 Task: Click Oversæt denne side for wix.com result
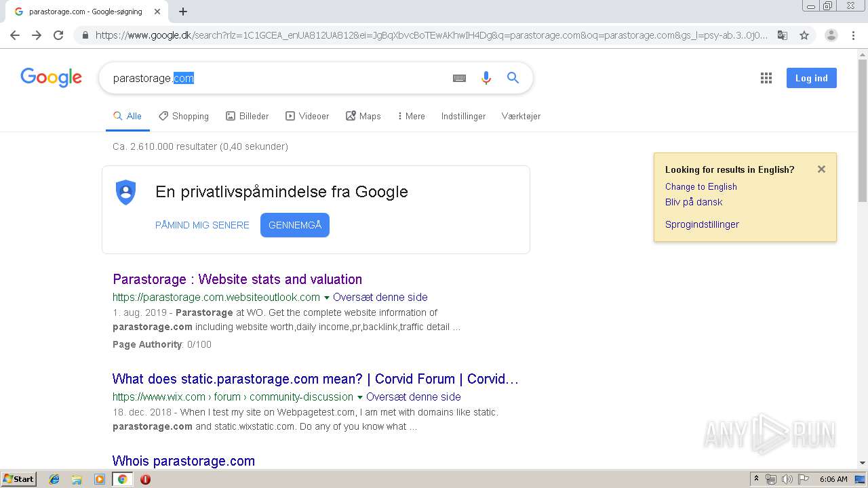(x=414, y=396)
